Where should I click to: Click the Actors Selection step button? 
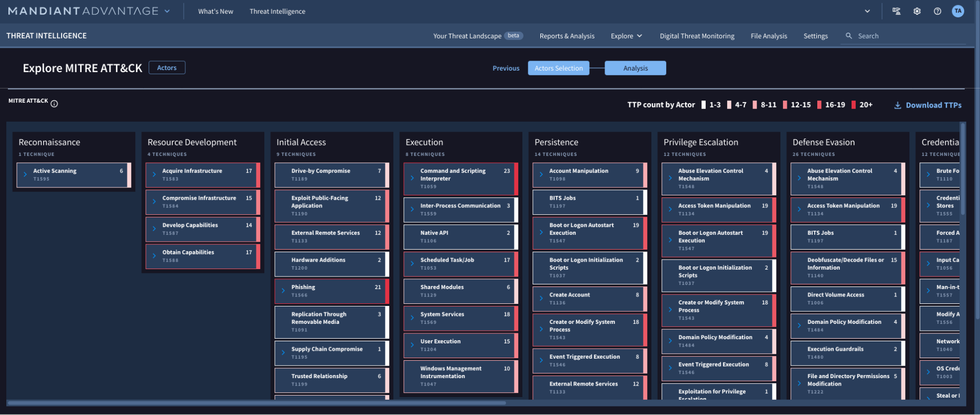558,68
